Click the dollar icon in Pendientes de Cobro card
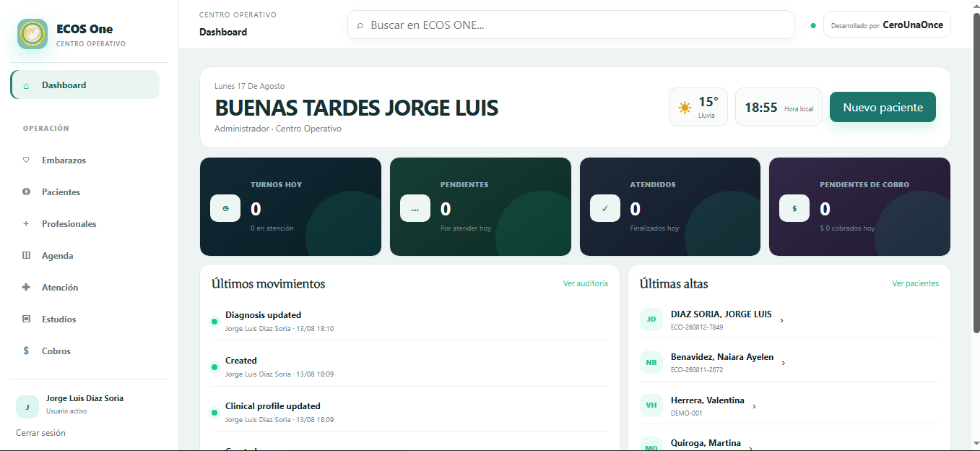980x451 pixels. pos(794,208)
